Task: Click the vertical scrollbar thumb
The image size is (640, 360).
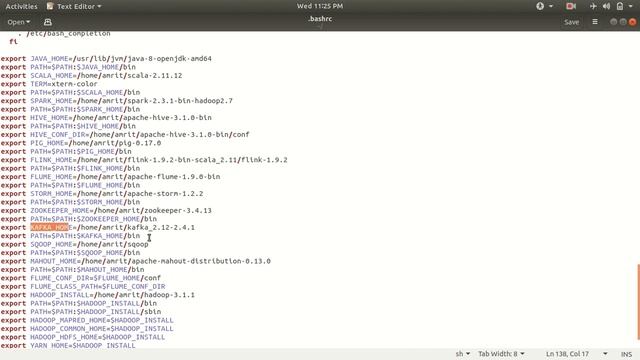Action: tap(638, 302)
